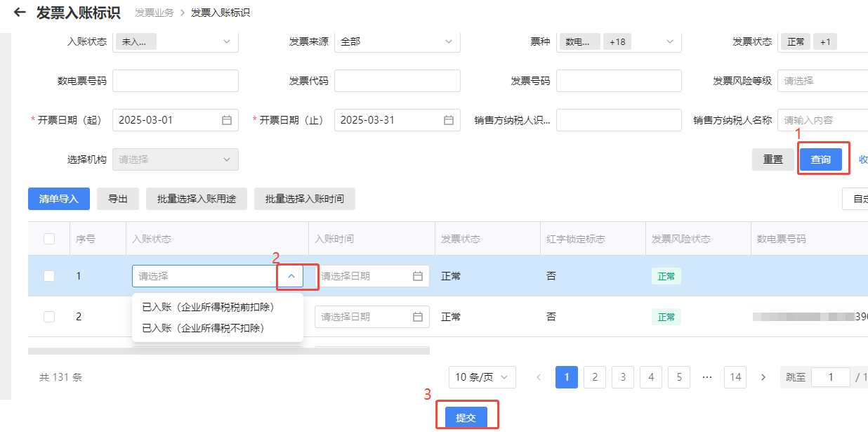Click the pagination ellipsis to jump pages
Viewport: 868px width, 432px height.
(x=707, y=377)
